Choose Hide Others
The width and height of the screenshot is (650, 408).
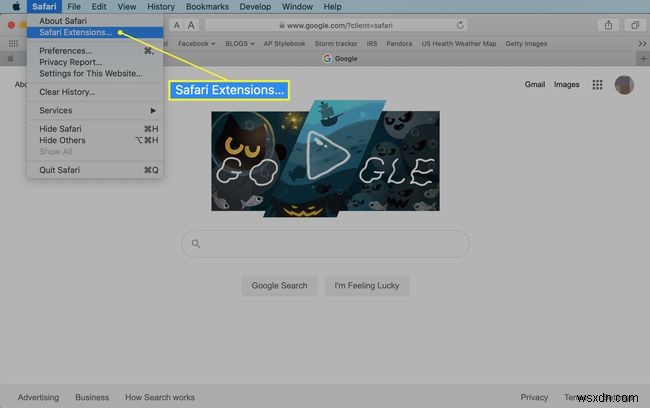pyautogui.click(x=95, y=140)
